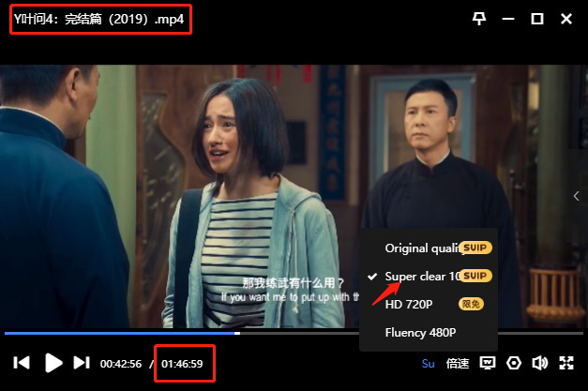This screenshot has height=391, width=588.
Task: Mute the volume speaker icon
Action: coord(539,363)
